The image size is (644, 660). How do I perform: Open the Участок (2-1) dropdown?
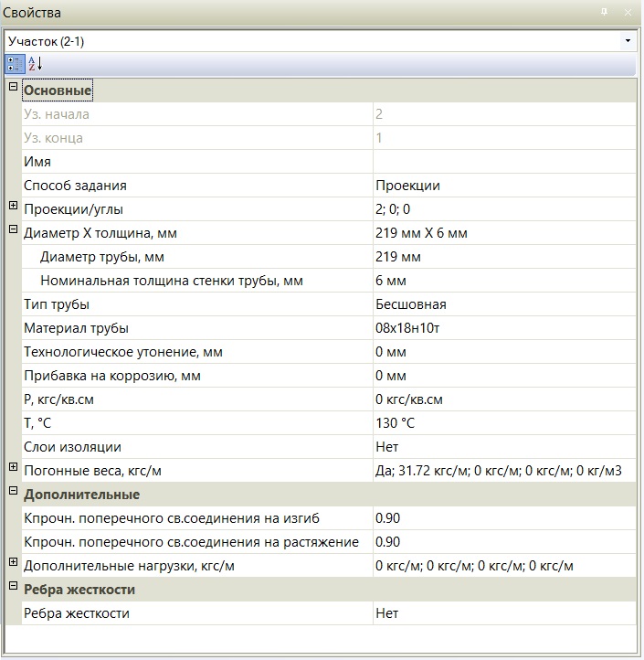click(627, 41)
